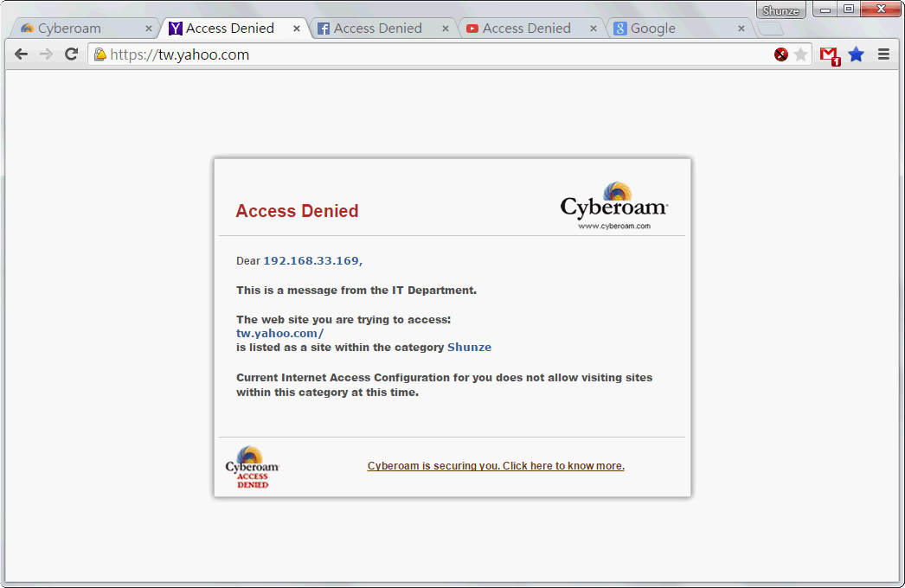Screen dimensions: 905x588
Task: Click the padlock warning icon in address bar
Action: tap(99, 54)
